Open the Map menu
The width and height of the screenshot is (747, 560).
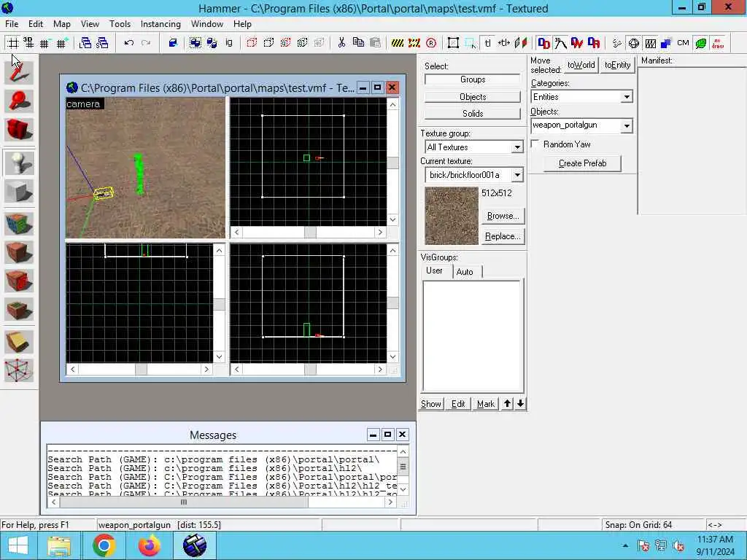click(62, 24)
